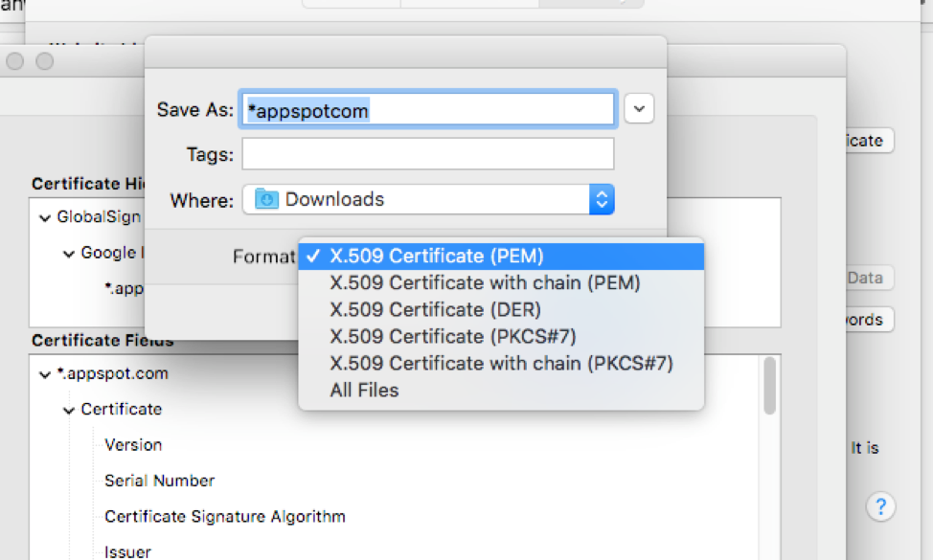Screen dimensions: 933x560
Task: Select X.509 Certificate (PEM) format
Action: pyautogui.click(x=436, y=257)
